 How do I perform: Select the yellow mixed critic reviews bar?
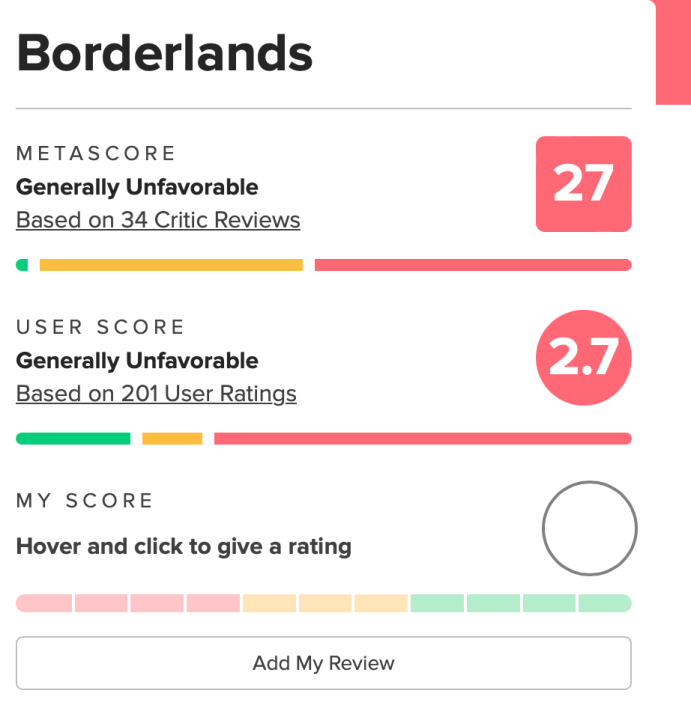pyautogui.click(x=171, y=265)
